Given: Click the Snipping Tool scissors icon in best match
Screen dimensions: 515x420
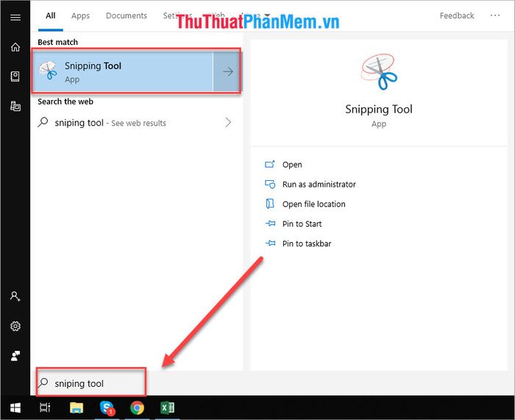Looking at the screenshot, I should 48,71.
